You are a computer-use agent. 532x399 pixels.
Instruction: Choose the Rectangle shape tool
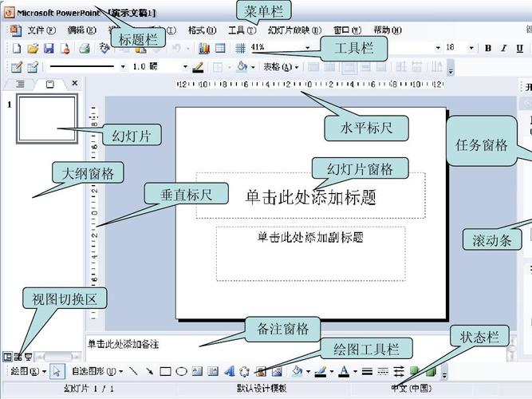tap(165, 372)
